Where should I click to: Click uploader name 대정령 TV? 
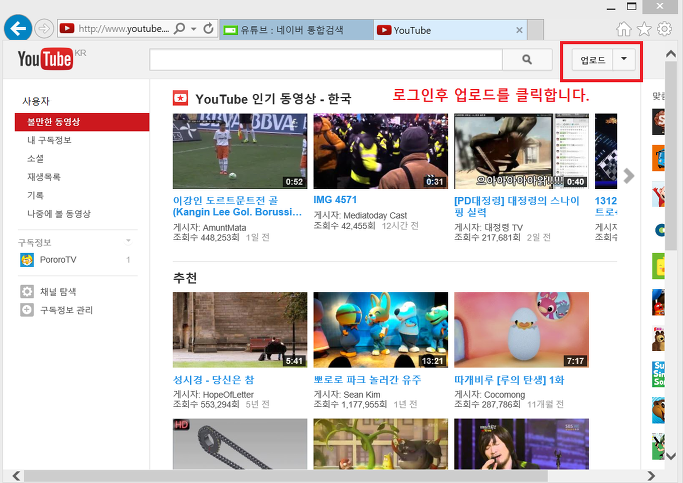point(503,228)
